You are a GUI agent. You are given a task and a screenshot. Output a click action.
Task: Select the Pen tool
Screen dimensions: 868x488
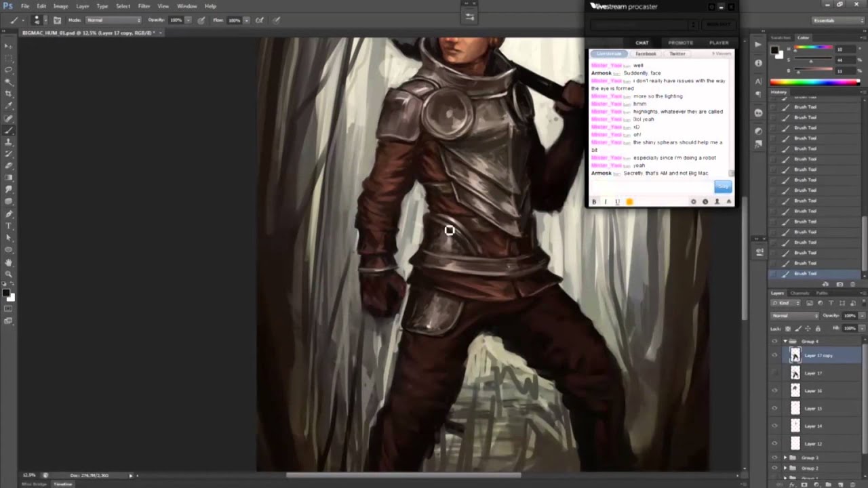[x=9, y=213]
